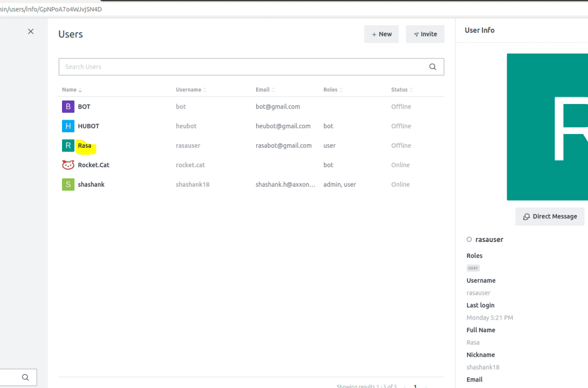Focus the Search Users input field

241,67
